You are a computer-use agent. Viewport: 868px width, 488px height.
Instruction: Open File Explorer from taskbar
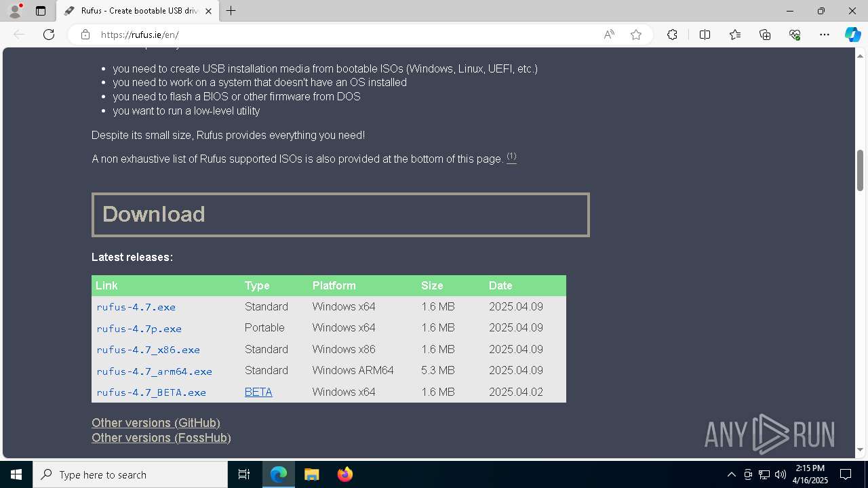[312, 474]
